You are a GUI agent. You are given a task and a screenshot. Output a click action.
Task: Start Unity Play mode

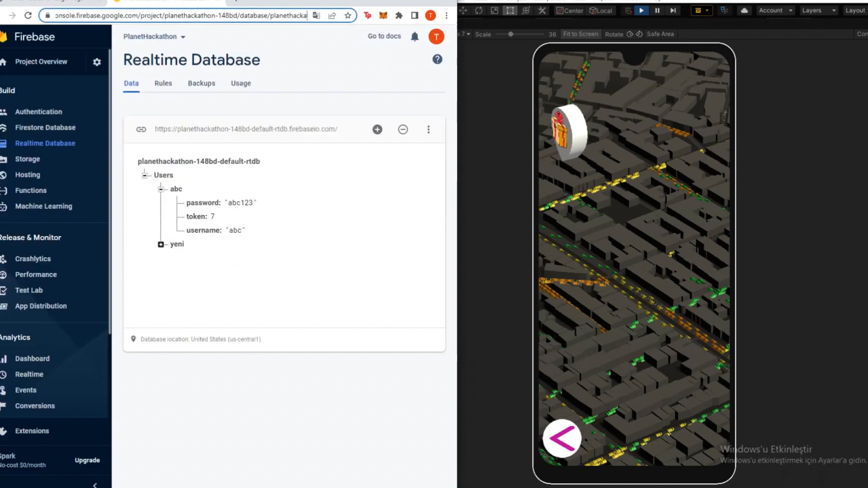pos(641,10)
